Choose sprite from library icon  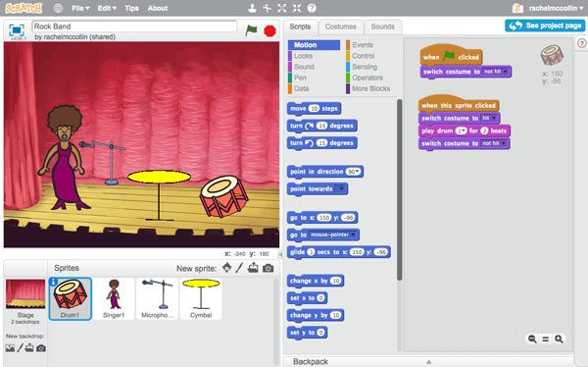(x=227, y=268)
